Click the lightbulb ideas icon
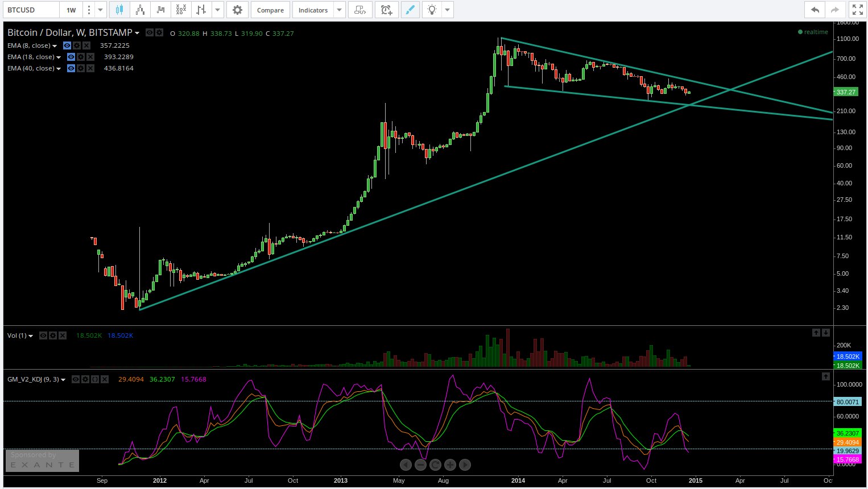 click(x=432, y=10)
